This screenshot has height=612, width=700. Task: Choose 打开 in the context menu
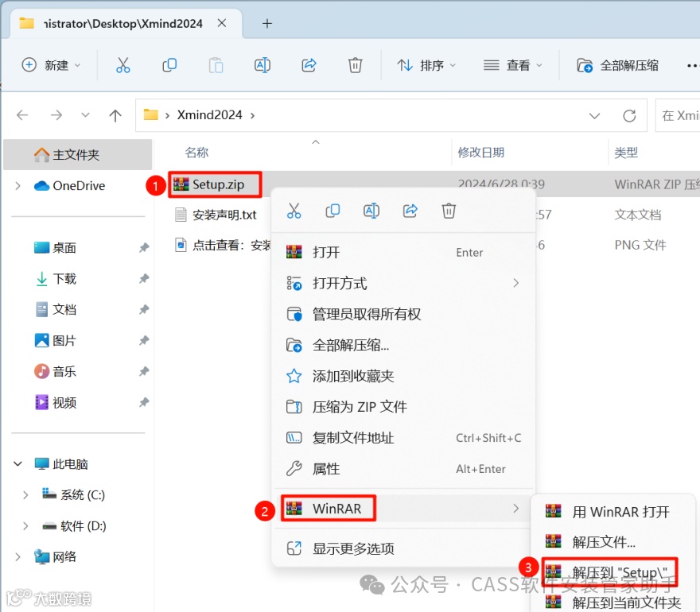point(403,253)
